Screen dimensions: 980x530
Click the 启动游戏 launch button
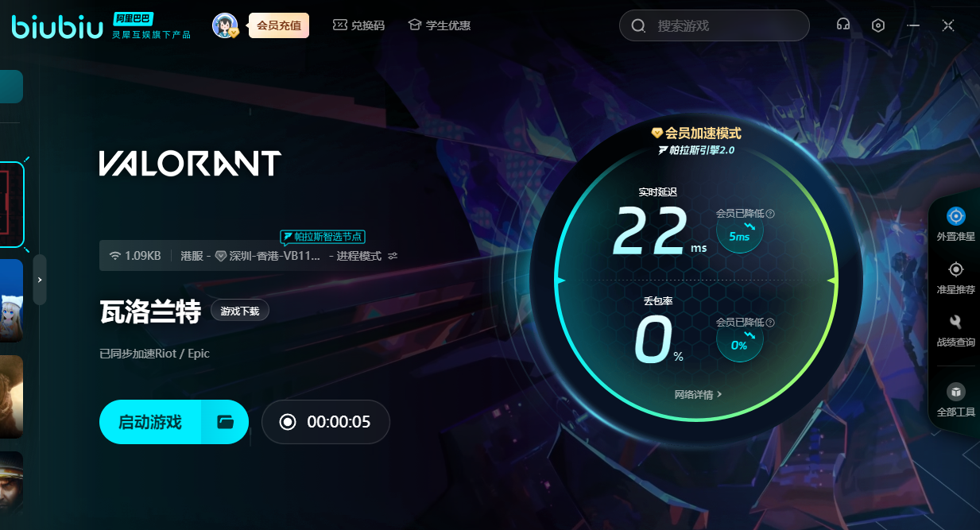pos(150,422)
